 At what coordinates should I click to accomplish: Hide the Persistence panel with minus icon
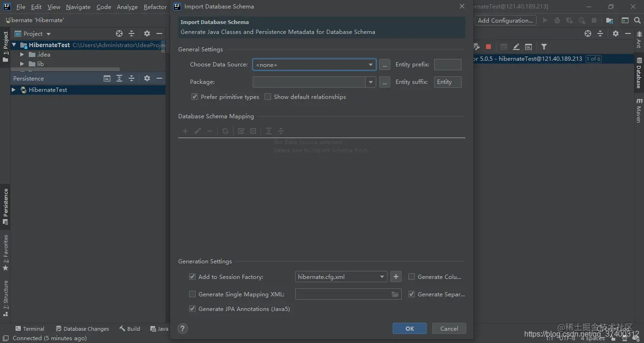coord(159,78)
